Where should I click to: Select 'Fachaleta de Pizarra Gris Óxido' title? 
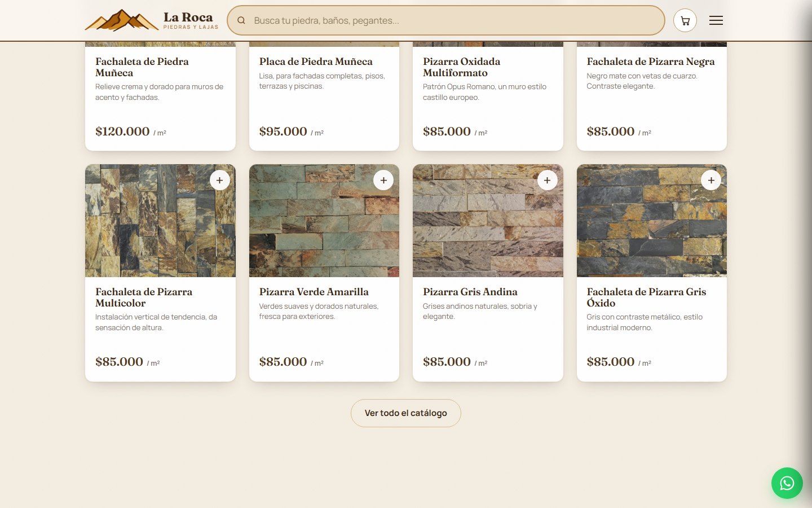[x=646, y=297]
